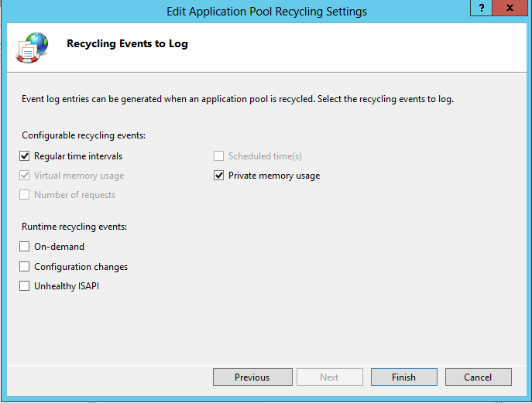Go back with the Previous button
The height and width of the screenshot is (403, 532).
[x=252, y=377]
